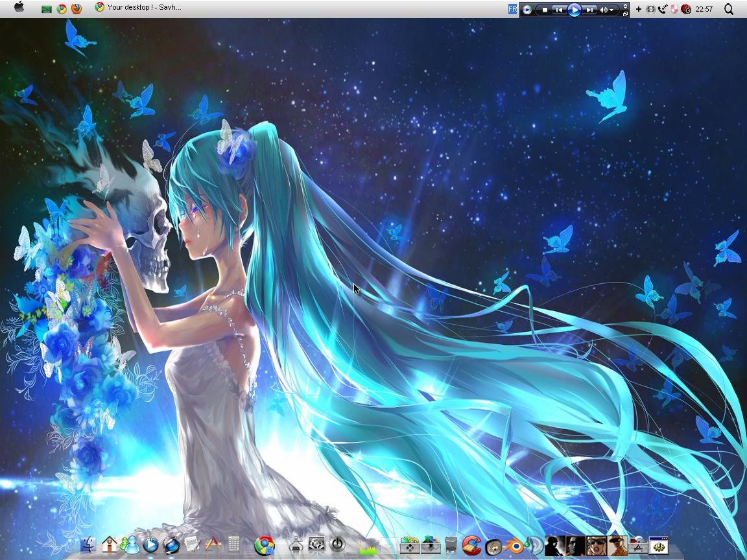This screenshot has height=560, width=747.
Task: Open the security shield tray icon
Action: click(674, 9)
